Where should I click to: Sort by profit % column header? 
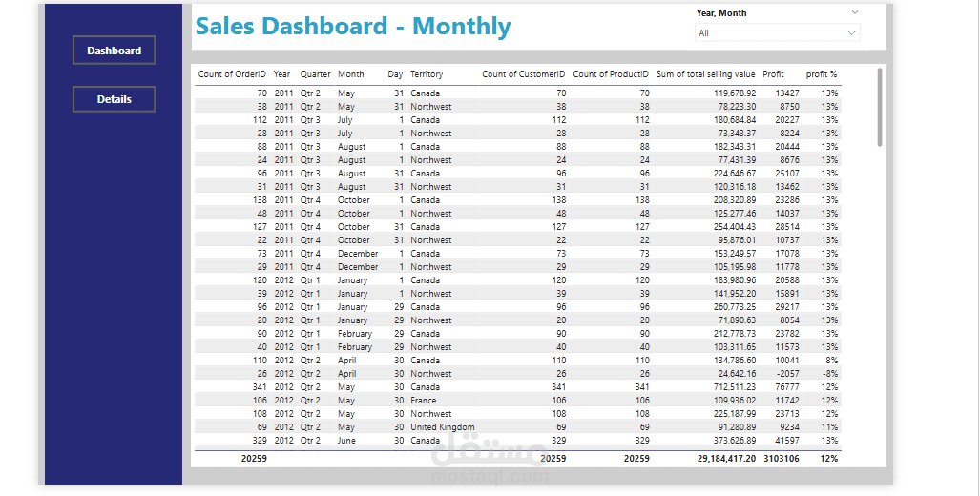click(x=822, y=74)
